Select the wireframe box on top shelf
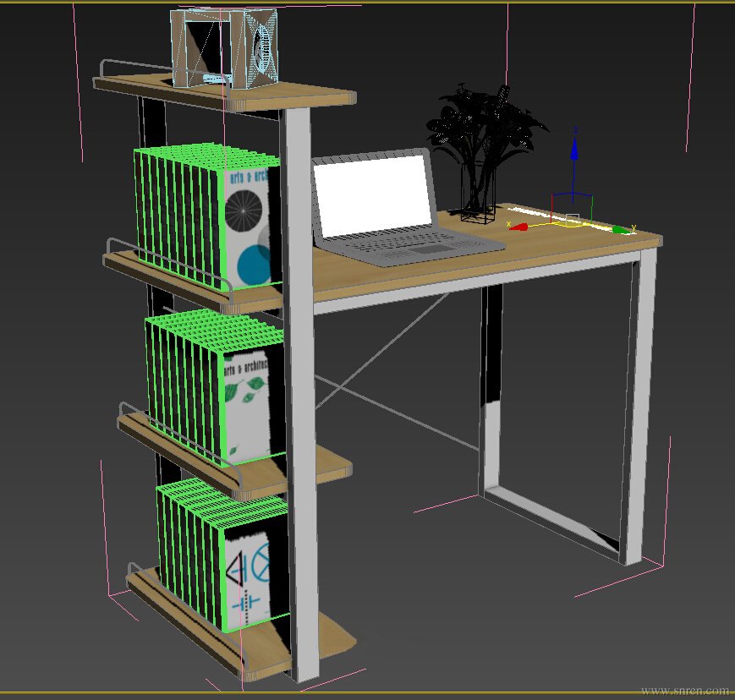This screenshot has width=735, height=700. click(224, 48)
